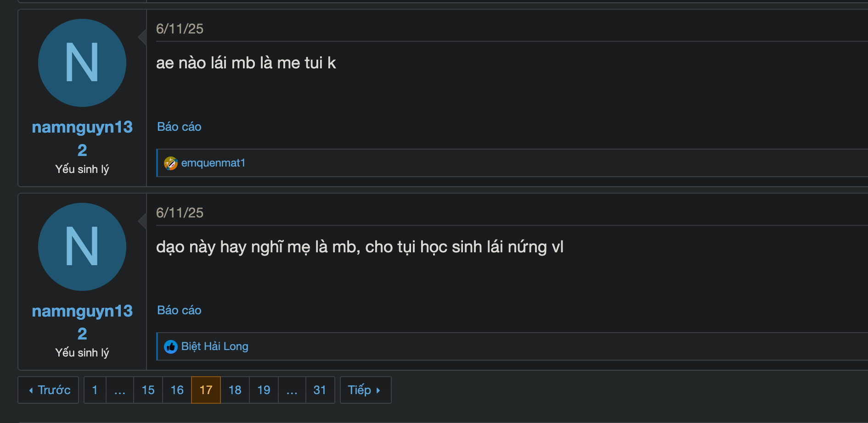Click the thumbs-up icon beside Biệt Hải Long

click(172, 347)
